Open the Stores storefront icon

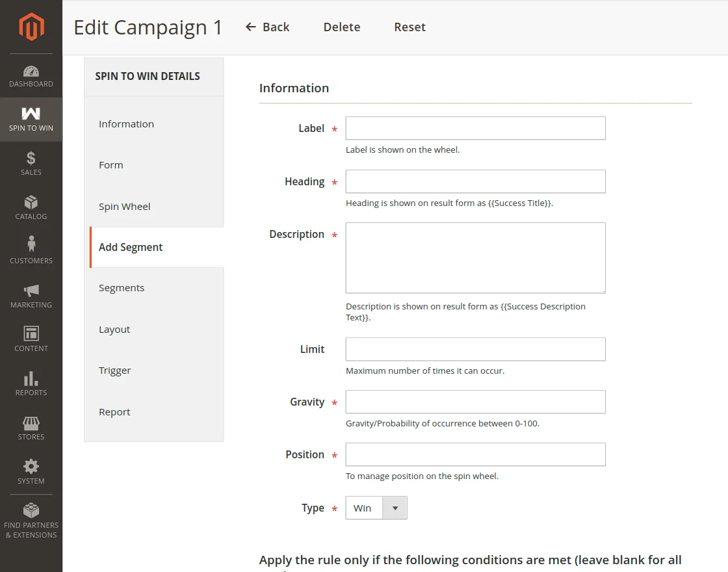(x=31, y=423)
